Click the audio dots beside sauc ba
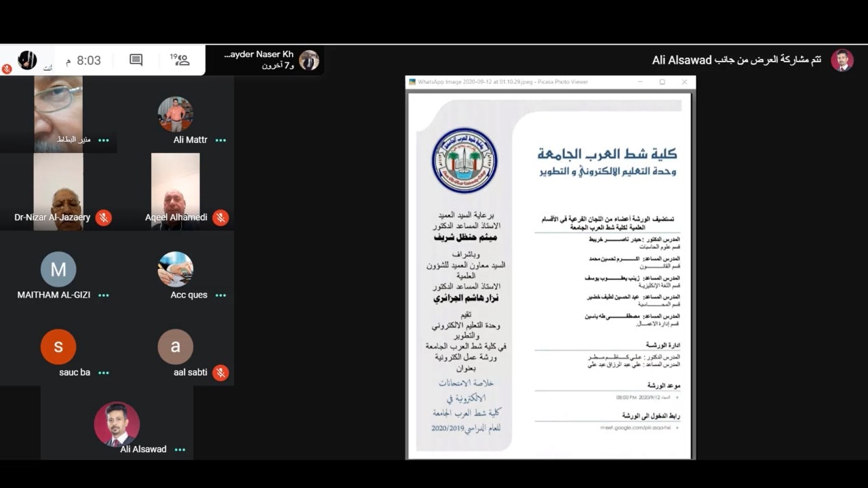Screen dimensions: 868x488 pyautogui.click(x=103, y=373)
